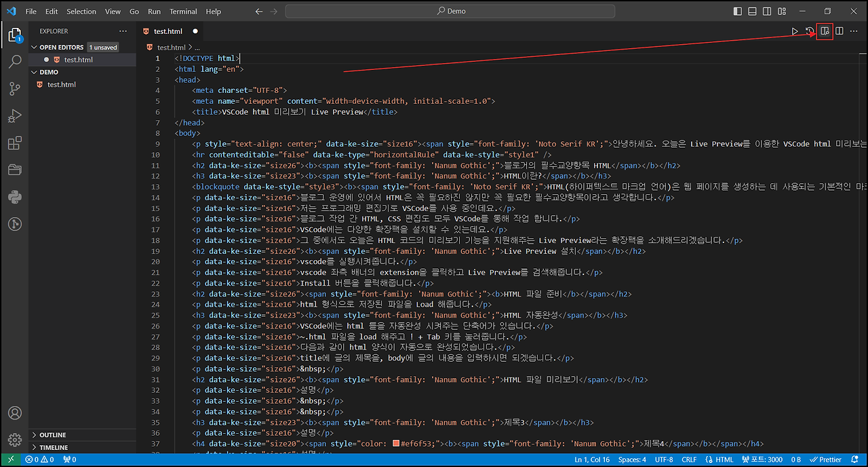Open the Live Preview panel icon
Viewport: 868px width, 467px height.
[x=825, y=31]
